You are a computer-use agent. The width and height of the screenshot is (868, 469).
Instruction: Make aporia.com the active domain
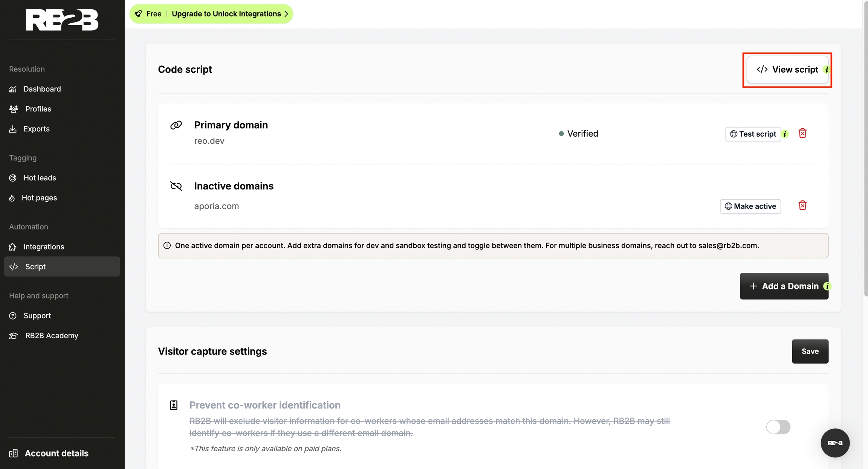click(x=750, y=206)
